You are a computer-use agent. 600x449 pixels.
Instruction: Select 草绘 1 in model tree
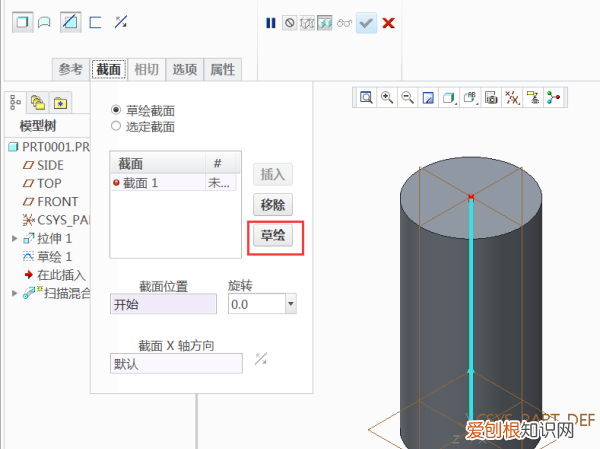[x=47, y=256]
